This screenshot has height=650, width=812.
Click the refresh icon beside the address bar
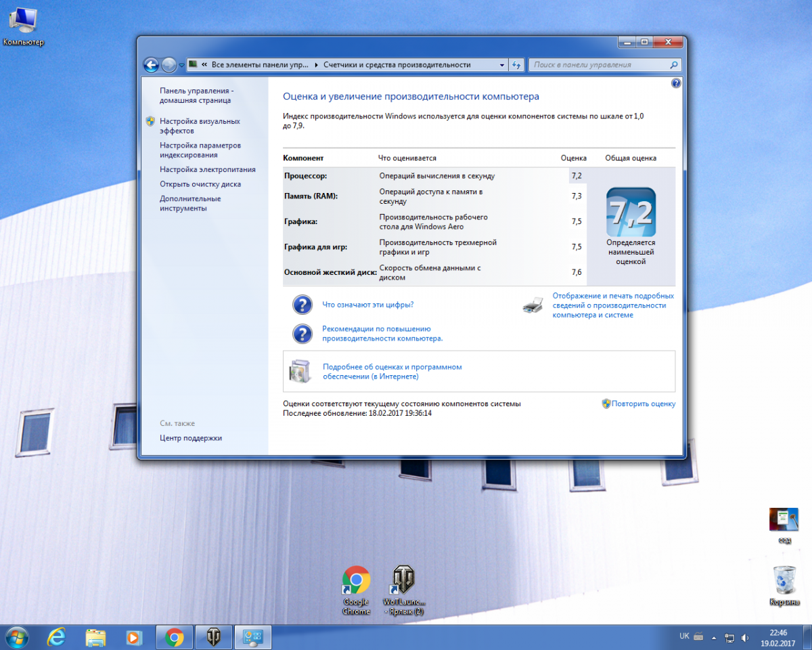coord(516,65)
